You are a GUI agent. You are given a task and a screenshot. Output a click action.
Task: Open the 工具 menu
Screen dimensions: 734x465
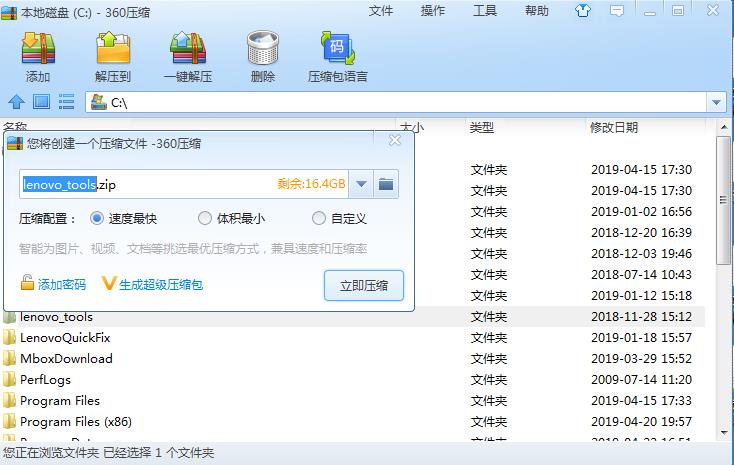[484, 11]
